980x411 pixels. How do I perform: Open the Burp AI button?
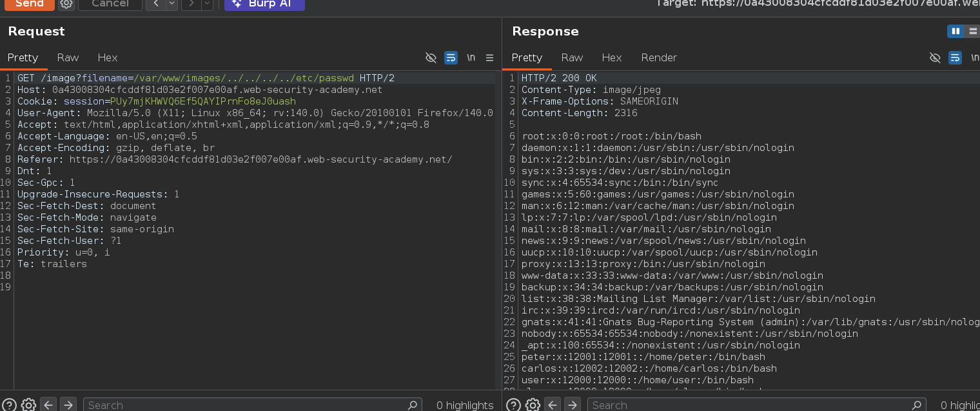click(264, 4)
